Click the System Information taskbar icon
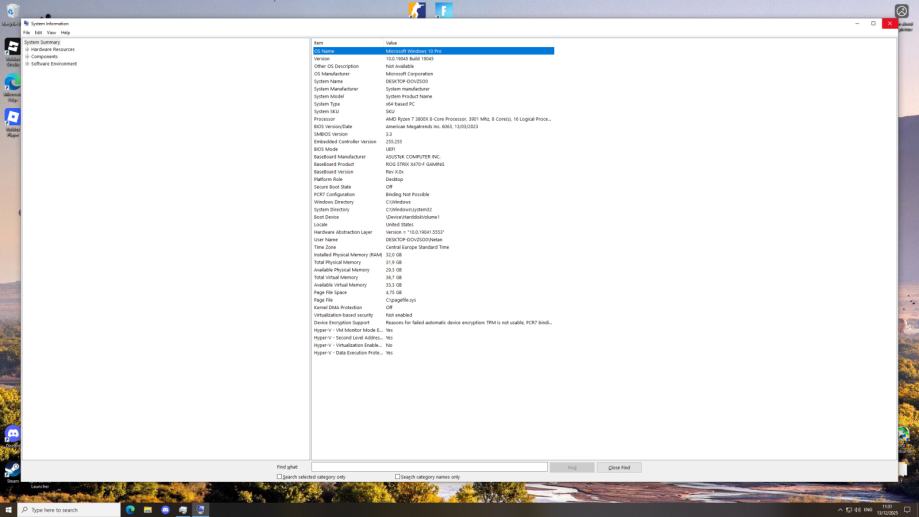919x517 pixels. point(201,510)
